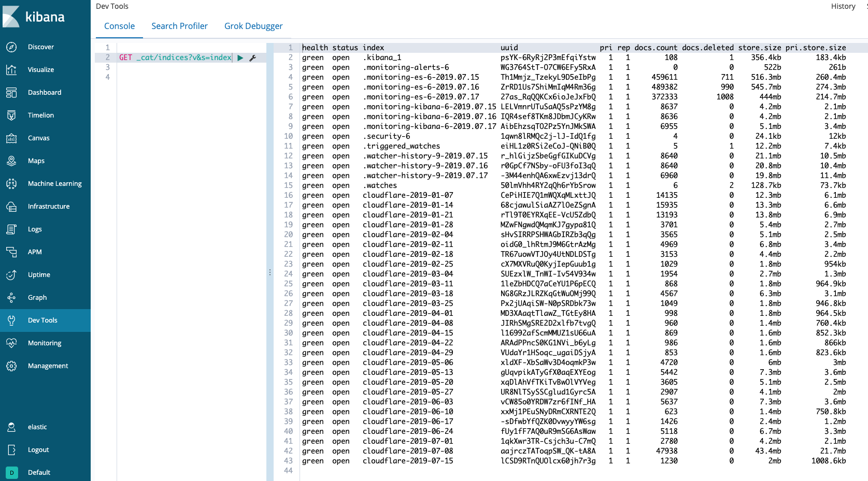Open Timelion
868x481 pixels.
pyautogui.click(x=40, y=115)
